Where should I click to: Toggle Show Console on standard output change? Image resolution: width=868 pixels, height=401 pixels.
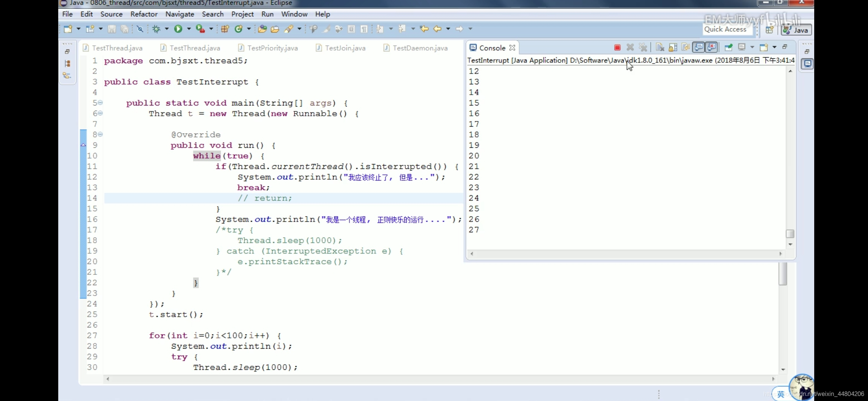(699, 48)
